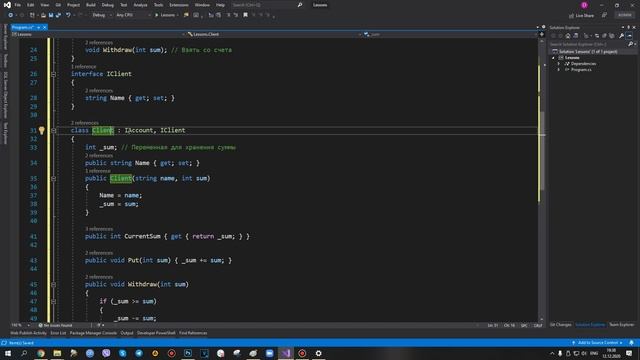640x360 pixels.
Task: Collapse the if (_sum >= sum) block
Action: (53, 302)
